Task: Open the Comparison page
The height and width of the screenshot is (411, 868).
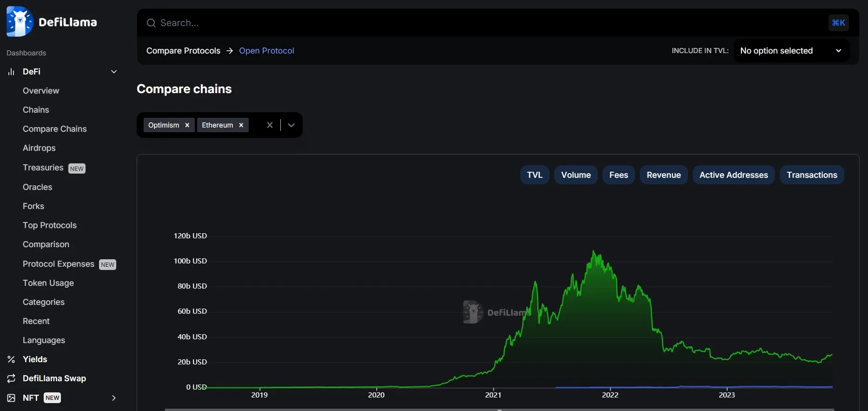Action: coord(46,244)
